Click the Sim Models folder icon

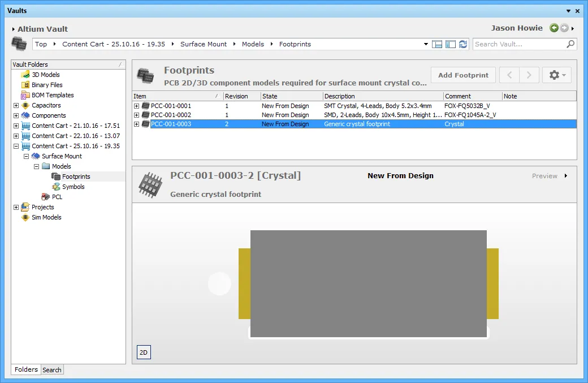pos(25,217)
